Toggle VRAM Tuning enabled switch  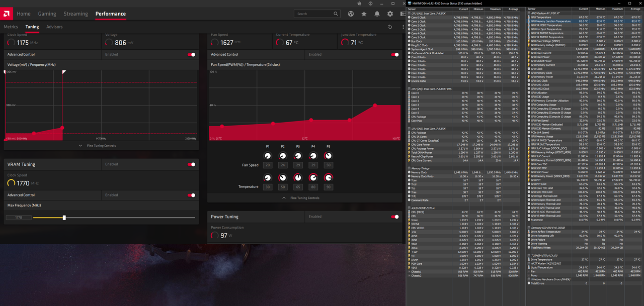point(191,164)
